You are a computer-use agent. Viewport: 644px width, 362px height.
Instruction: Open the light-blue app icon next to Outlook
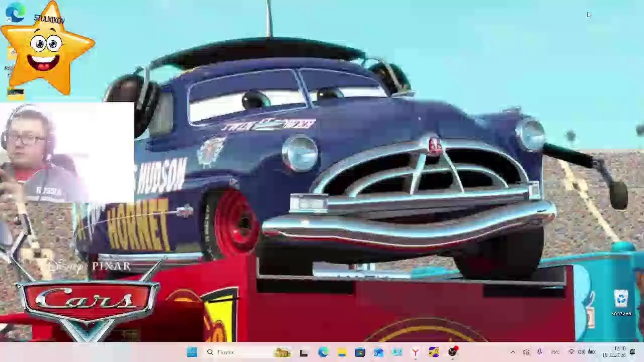pyautogui.click(x=397, y=352)
